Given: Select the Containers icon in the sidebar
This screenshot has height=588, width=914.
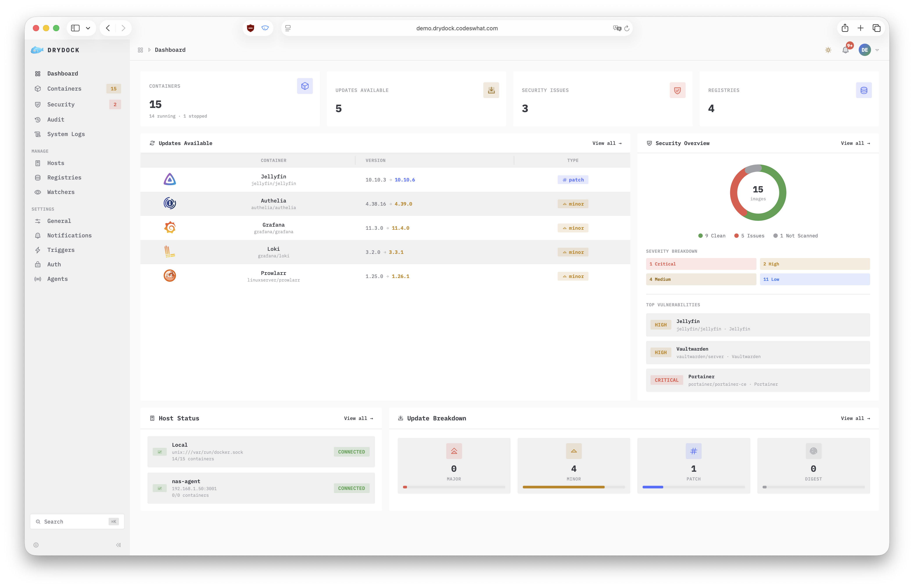Looking at the screenshot, I should tap(38, 89).
